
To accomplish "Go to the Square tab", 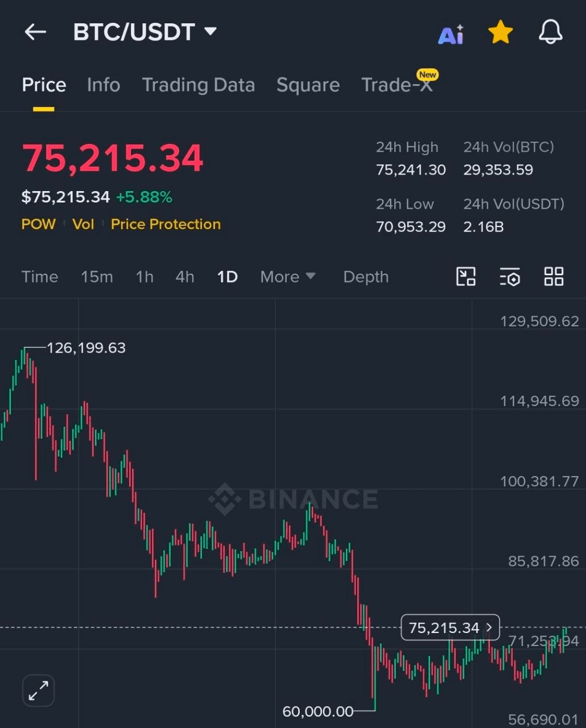I will click(308, 85).
